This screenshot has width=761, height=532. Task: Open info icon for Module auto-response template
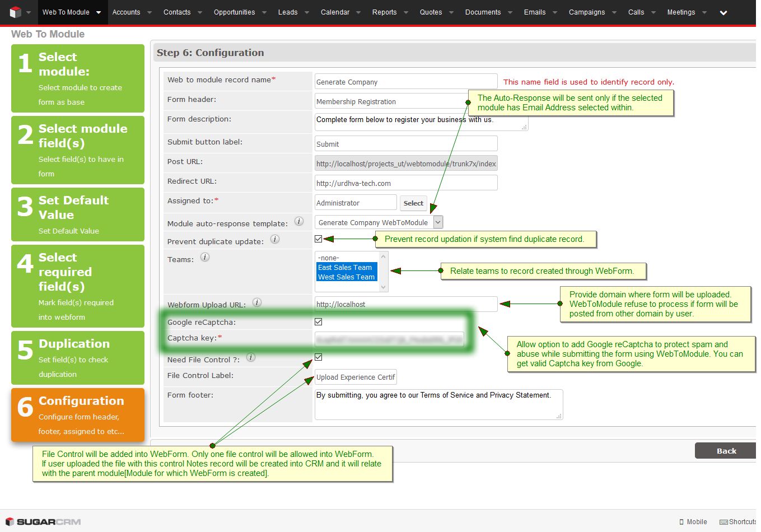pyautogui.click(x=299, y=221)
